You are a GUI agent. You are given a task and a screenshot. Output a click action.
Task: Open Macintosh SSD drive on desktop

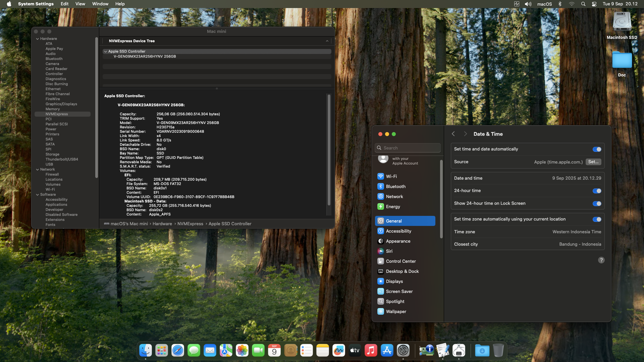622,25
